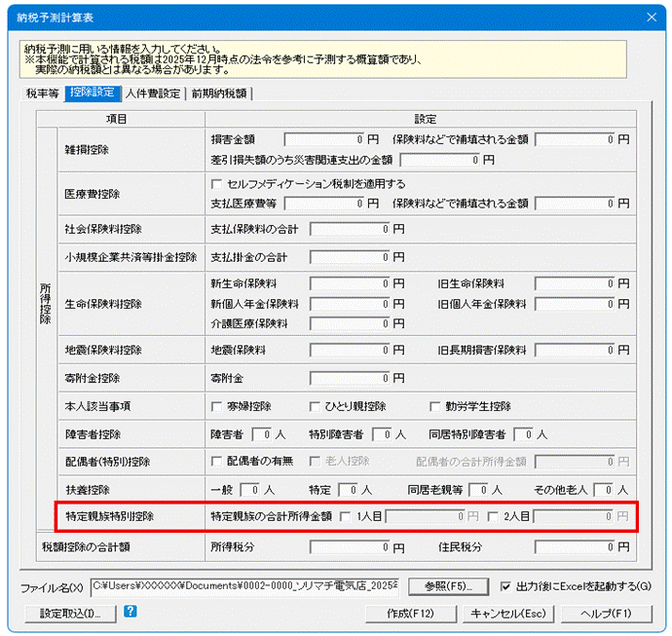This screenshot has height=636, width=672.
Task: Open help with the ヘルプ(F1) button
Action: click(x=603, y=614)
